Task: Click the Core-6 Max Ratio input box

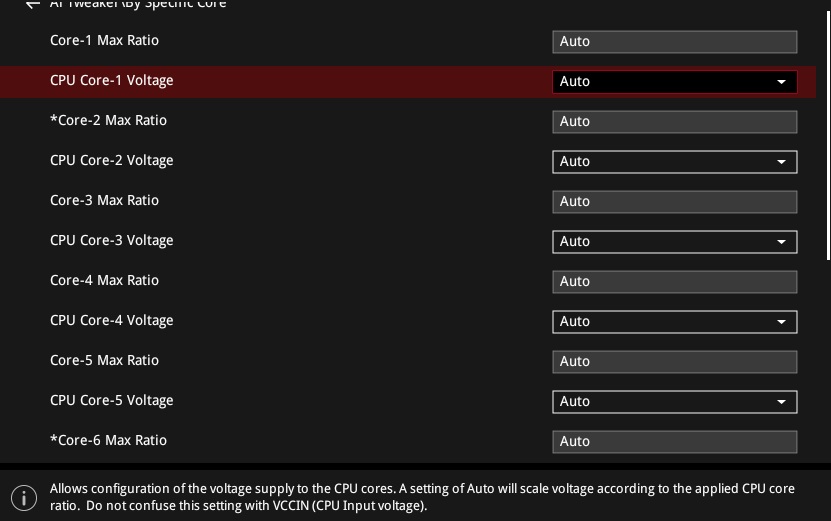Action: 675,442
